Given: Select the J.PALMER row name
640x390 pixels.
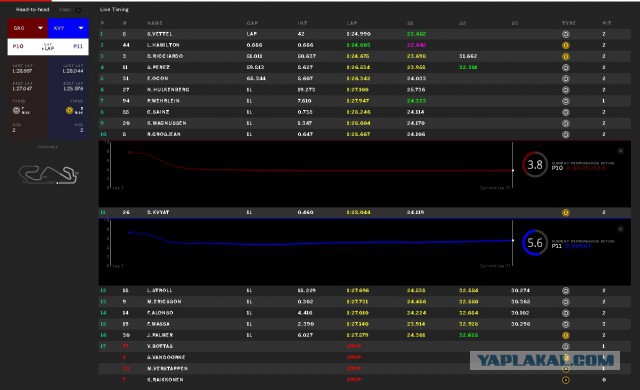Looking at the screenshot, I should (x=160, y=335).
